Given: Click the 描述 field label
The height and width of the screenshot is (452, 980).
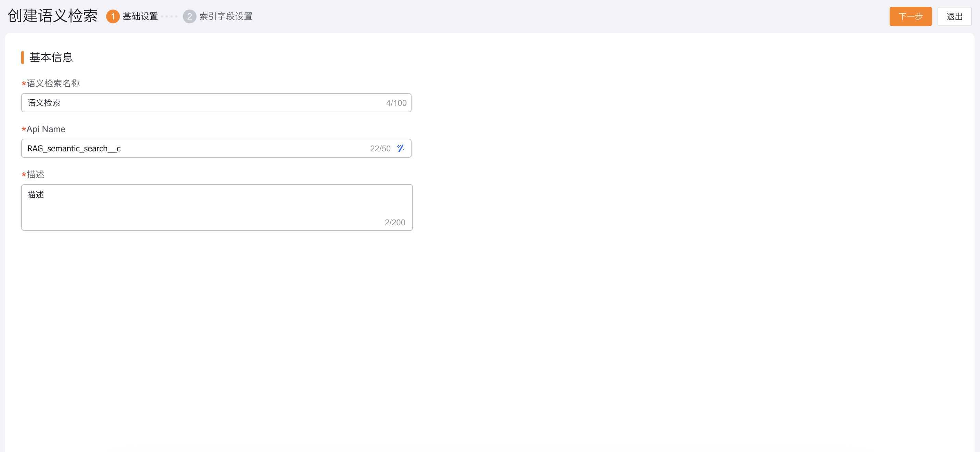Looking at the screenshot, I should (35, 175).
